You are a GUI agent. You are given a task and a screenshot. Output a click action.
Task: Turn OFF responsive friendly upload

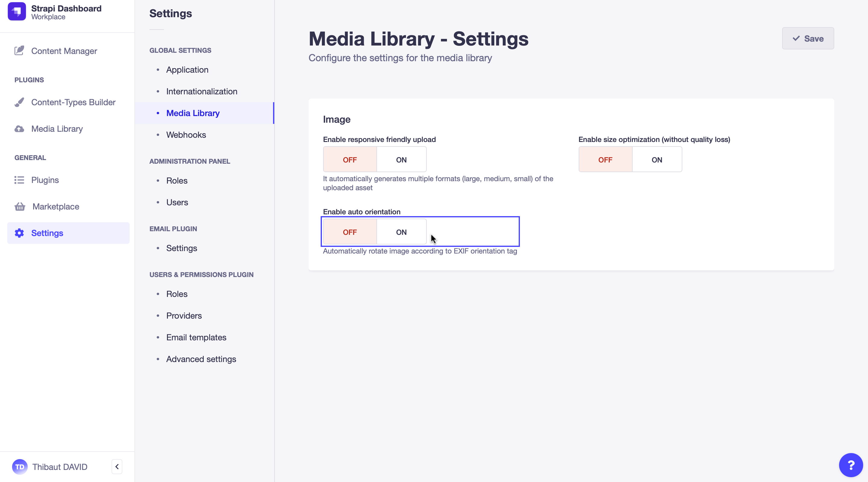coord(350,159)
